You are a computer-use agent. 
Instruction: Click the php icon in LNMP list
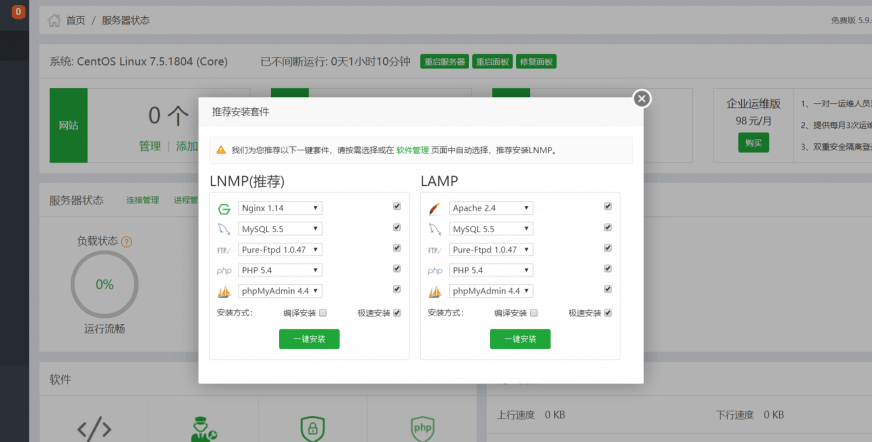tap(224, 271)
